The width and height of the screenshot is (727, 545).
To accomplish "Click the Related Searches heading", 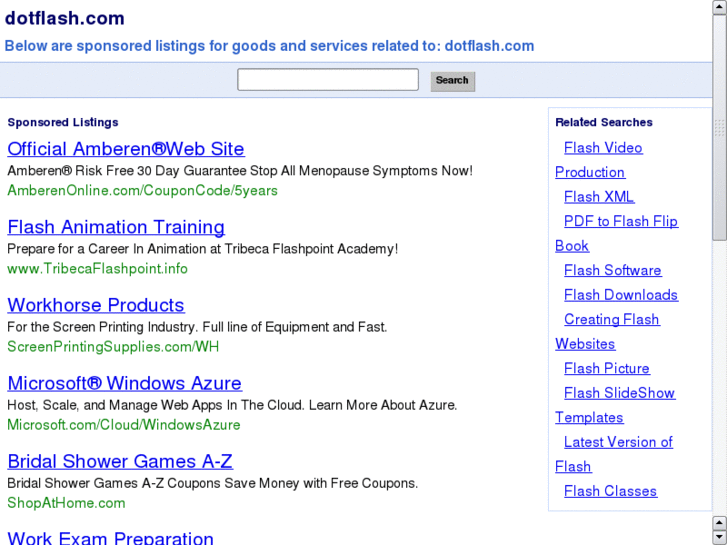I will [604, 122].
